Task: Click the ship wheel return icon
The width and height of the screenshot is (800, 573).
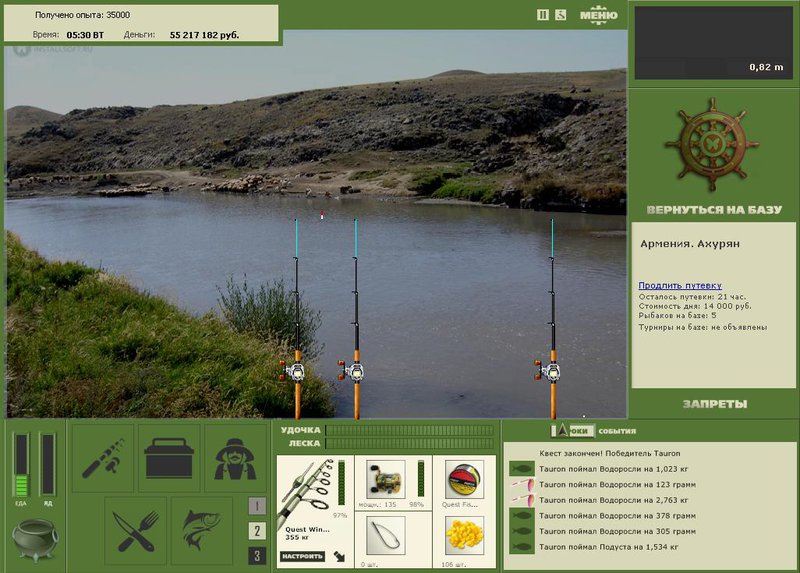Action: tap(712, 146)
